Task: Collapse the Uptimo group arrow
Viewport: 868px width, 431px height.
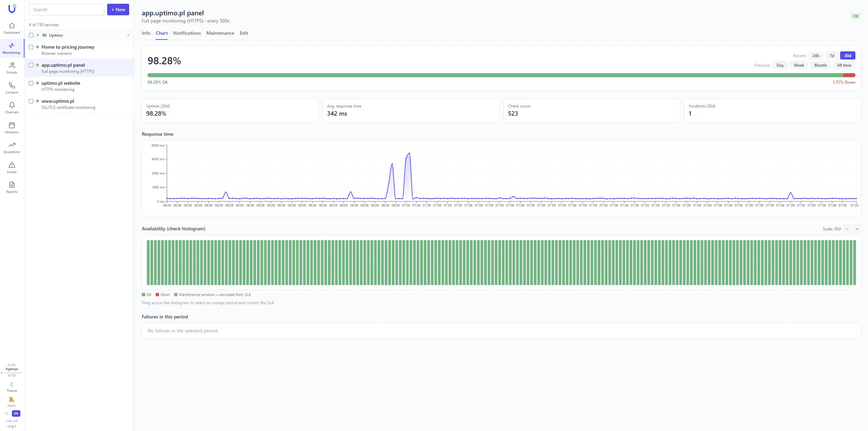Action: point(38,35)
